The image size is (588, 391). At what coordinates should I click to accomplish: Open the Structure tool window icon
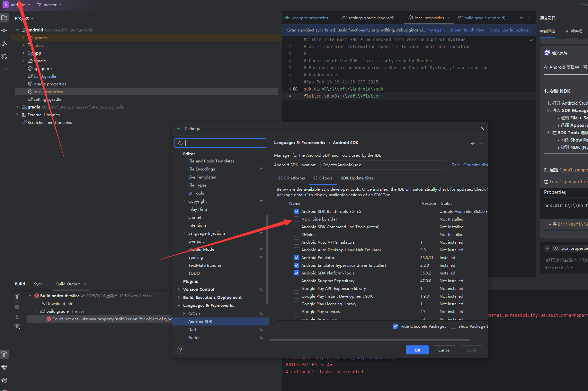coord(4,43)
